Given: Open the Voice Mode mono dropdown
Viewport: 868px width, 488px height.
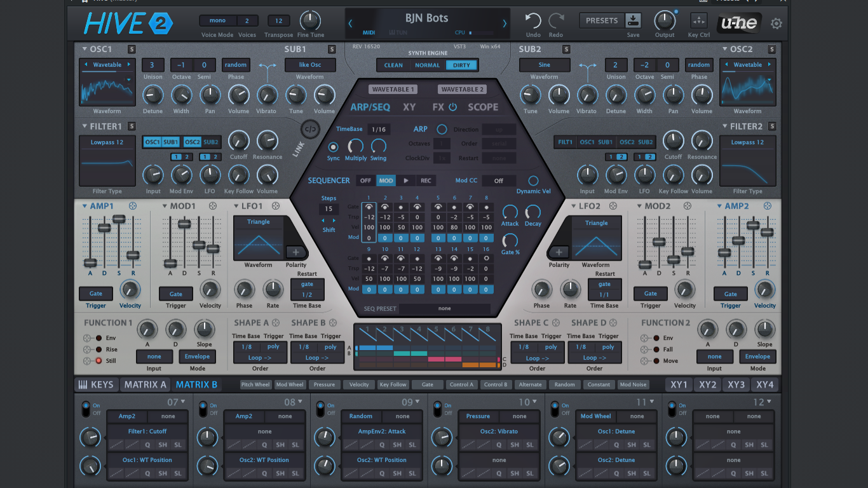Looking at the screenshot, I should (x=217, y=21).
